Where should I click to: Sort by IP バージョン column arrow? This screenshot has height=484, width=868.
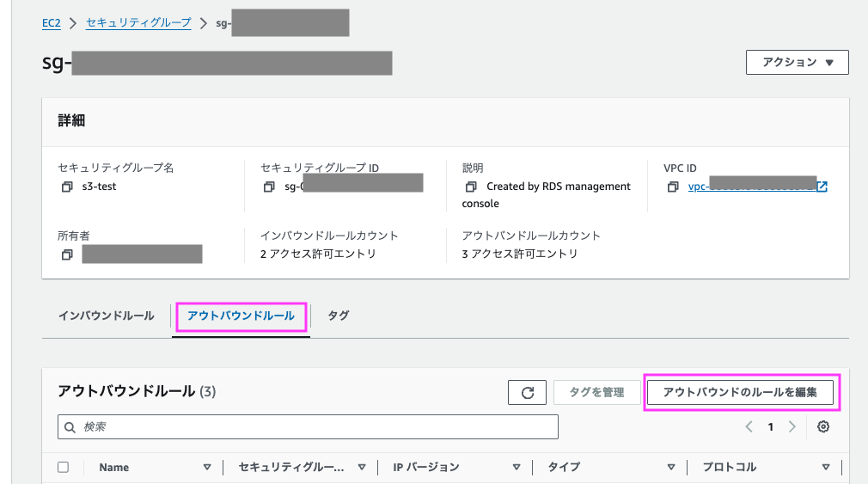point(516,467)
